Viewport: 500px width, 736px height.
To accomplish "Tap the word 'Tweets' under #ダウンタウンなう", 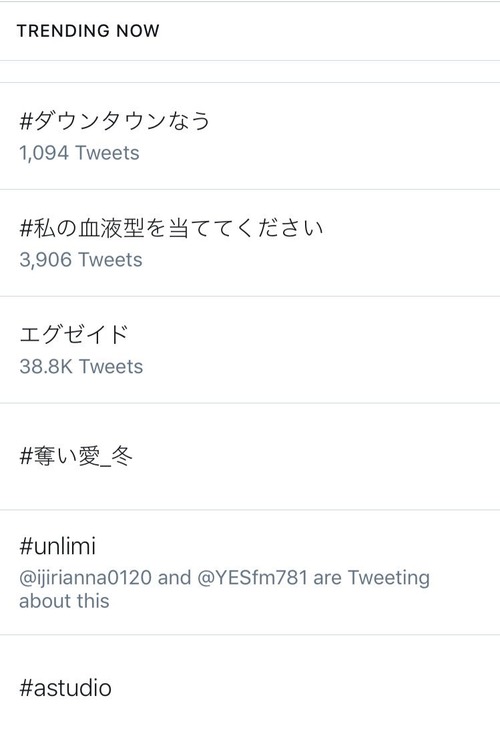I will click(x=107, y=153).
